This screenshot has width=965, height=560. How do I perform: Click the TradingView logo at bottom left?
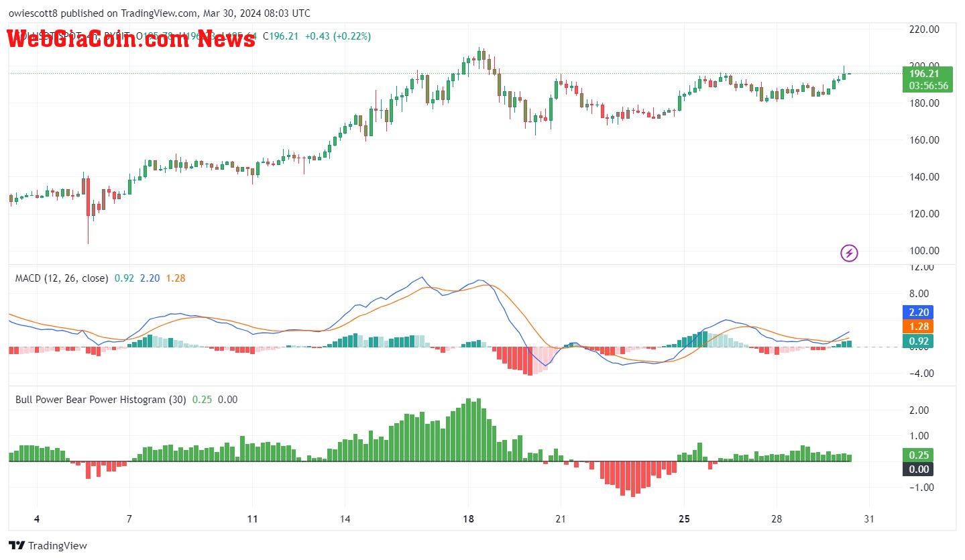(x=48, y=545)
